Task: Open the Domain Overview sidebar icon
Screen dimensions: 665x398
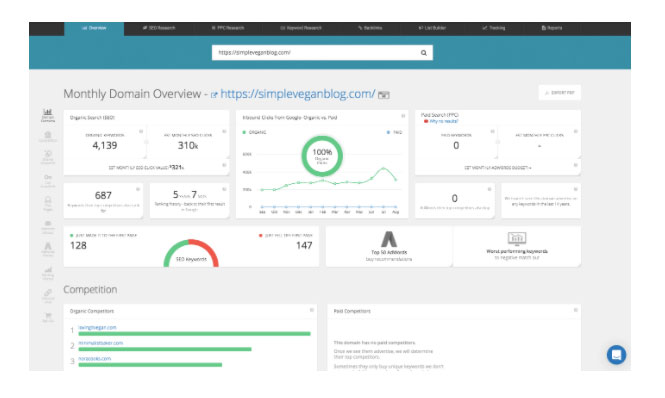Action: 48,115
